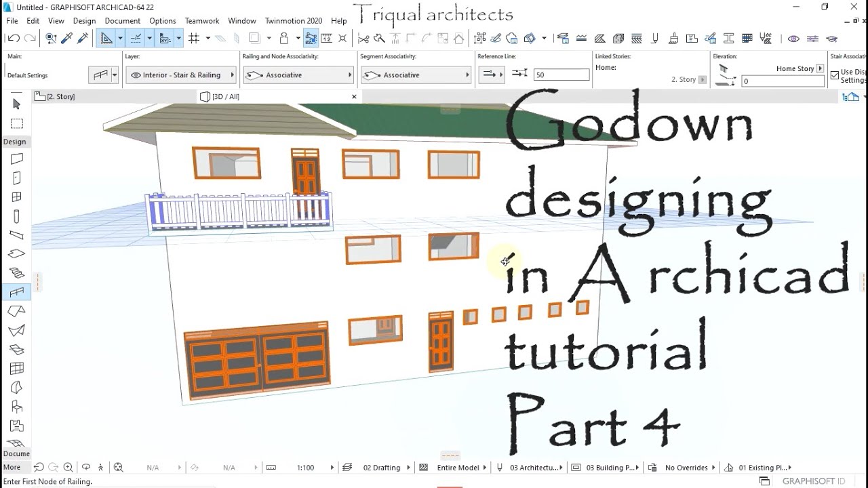Select the Stair tool in the toolbox
Image resolution: width=868 pixels, height=488 pixels.
click(x=17, y=273)
